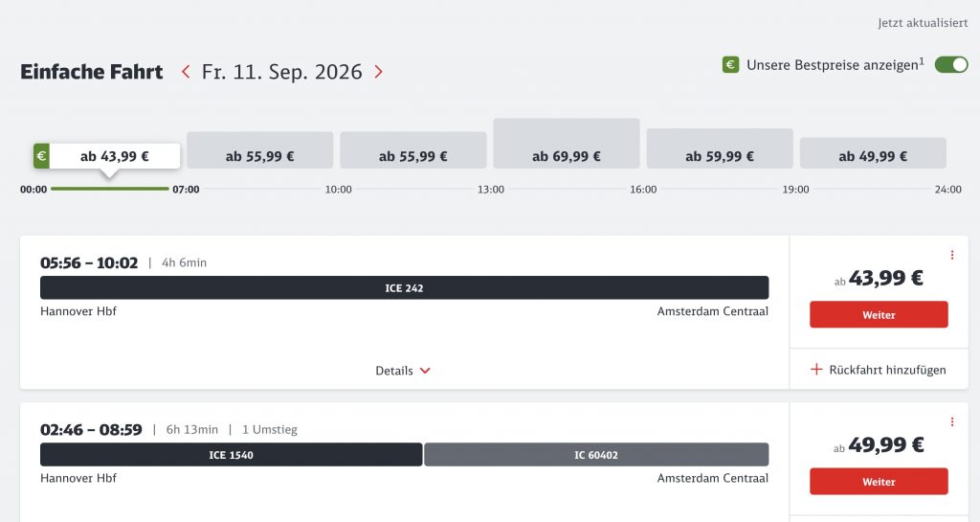Click the 1 Umstieg label

pyautogui.click(x=270, y=429)
